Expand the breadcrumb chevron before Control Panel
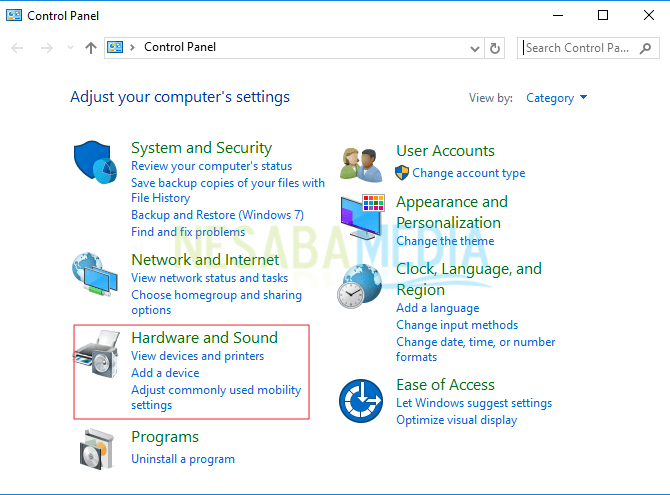Screen dimensions: 670x495 pyautogui.click(x=132, y=47)
